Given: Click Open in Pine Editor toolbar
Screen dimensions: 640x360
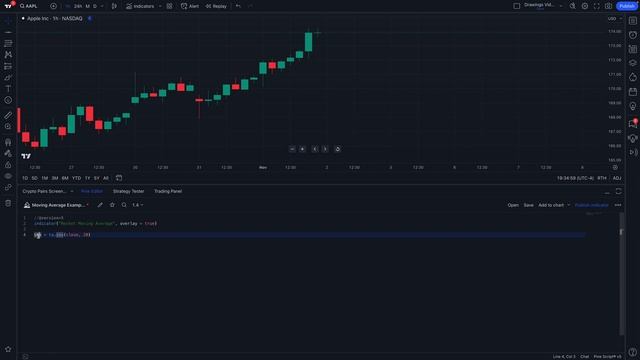Looking at the screenshot, I should click(x=513, y=205).
